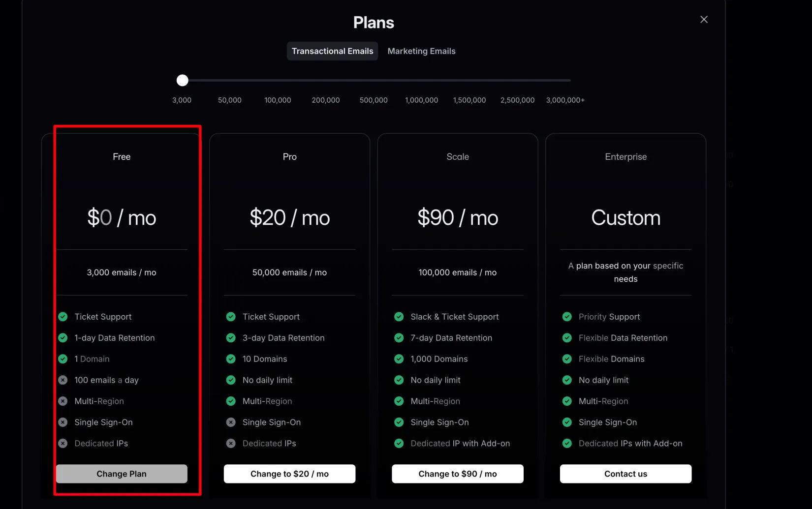Click X icon beside Pro Single Sign-On
The height and width of the screenshot is (509, 812).
tap(231, 422)
